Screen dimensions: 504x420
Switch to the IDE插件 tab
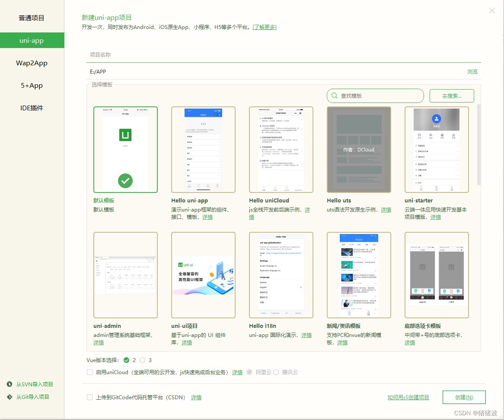(x=32, y=108)
